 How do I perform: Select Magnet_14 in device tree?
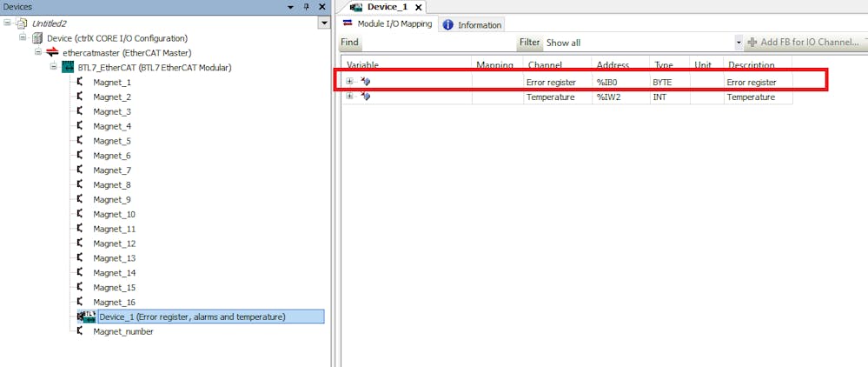114,273
